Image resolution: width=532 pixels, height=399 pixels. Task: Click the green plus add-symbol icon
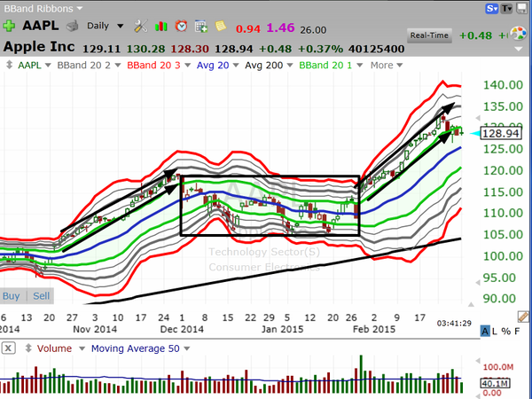(9, 26)
